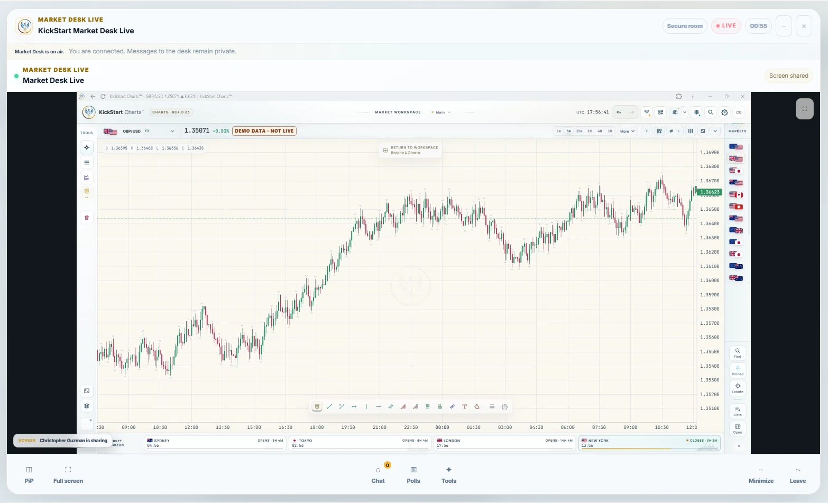Select the ruler measure tool
The width and height of the screenshot is (828, 504).
[x=452, y=407]
